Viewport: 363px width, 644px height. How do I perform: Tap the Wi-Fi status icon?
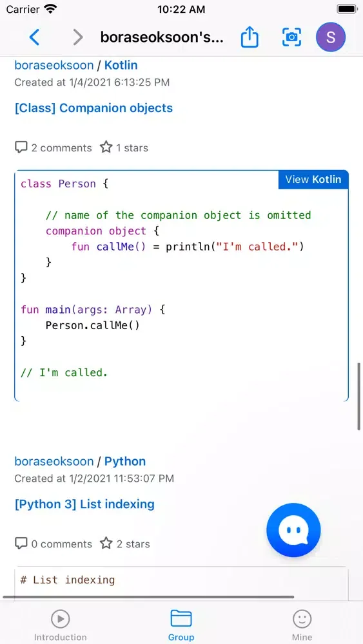(50, 9)
